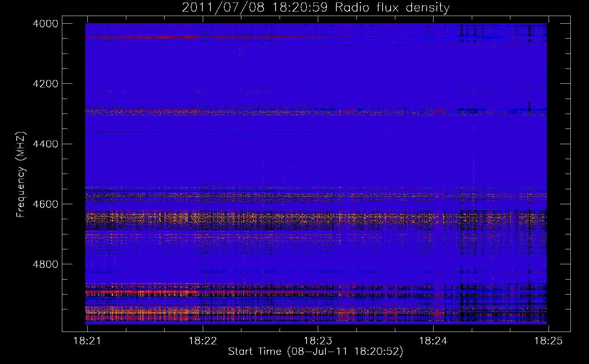This screenshot has height=364, width=589.
Task: Click the 'Start Time (08-Jul-11 18:20:52)' axis title
Action: point(316,352)
